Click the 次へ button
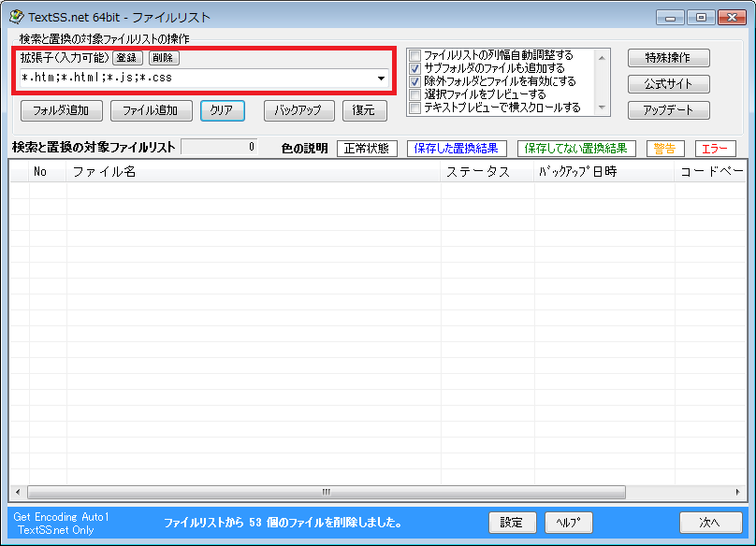This screenshot has height=546, width=756. (710, 523)
